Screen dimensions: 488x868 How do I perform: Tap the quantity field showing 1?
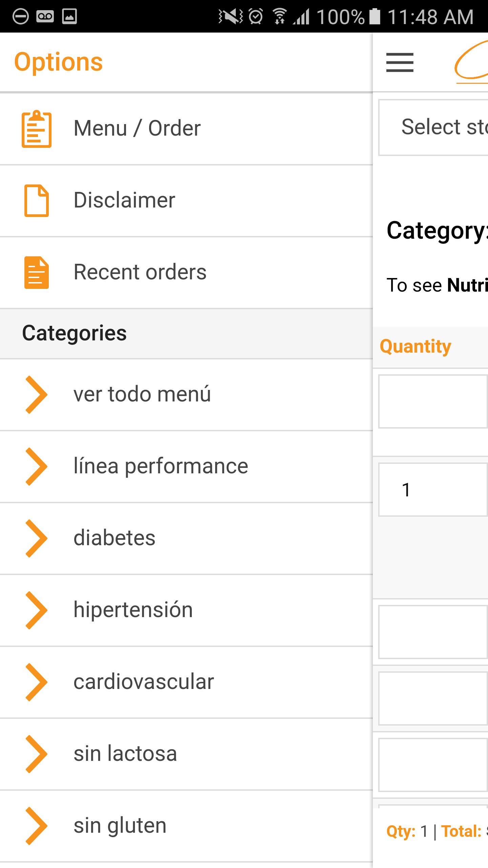click(x=433, y=490)
